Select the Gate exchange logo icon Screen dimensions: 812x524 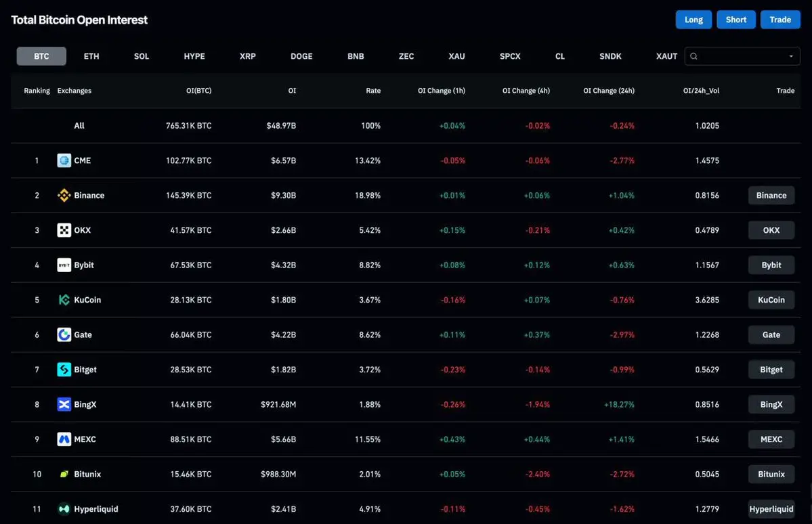coord(64,334)
